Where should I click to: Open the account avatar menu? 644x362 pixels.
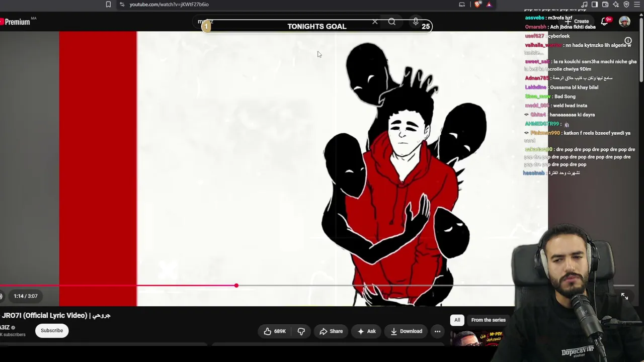[624, 22]
